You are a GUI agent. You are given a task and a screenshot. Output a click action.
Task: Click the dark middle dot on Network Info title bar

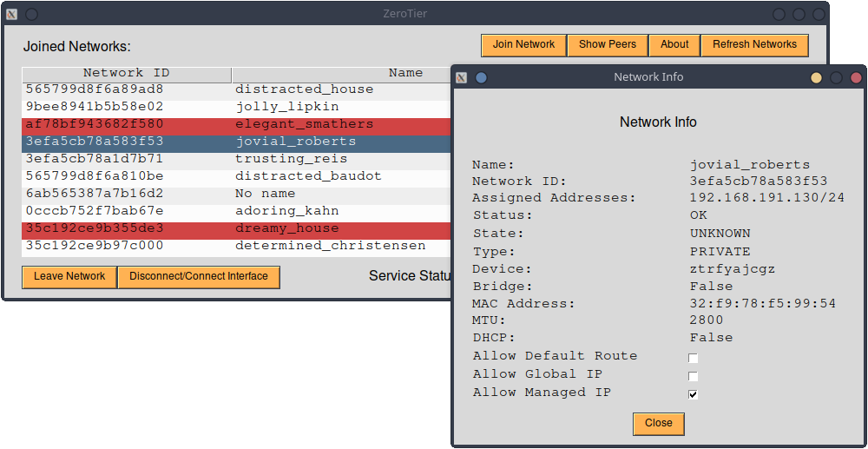coord(836,77)
